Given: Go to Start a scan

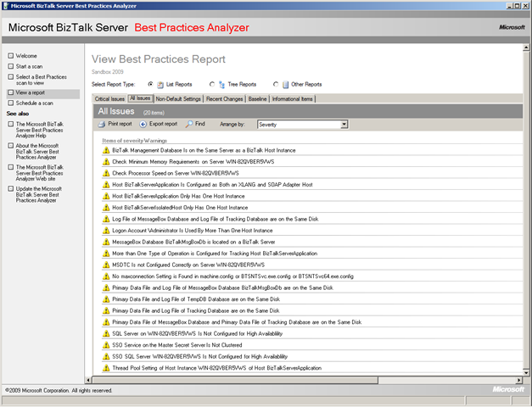Looking at the screenshot, I should (29, 66).
